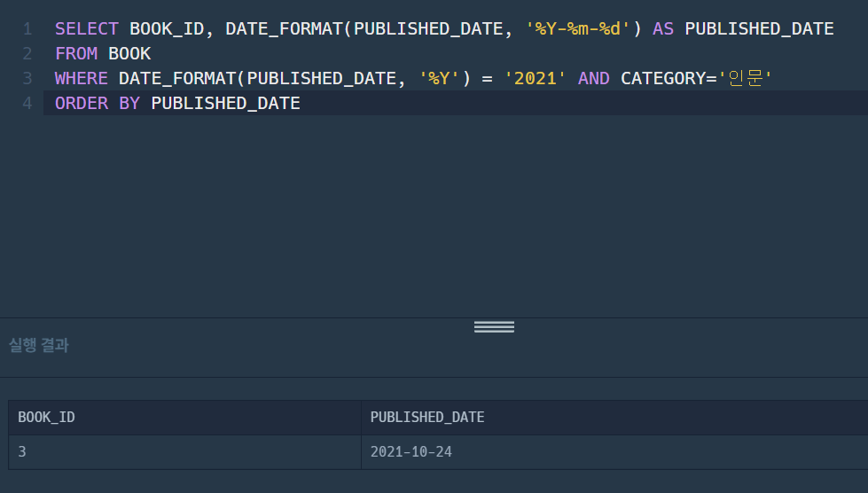This screenshot has width=868, height=493.
Task: Click line number 4 in the gutter
Action: [x=27, y=104]
